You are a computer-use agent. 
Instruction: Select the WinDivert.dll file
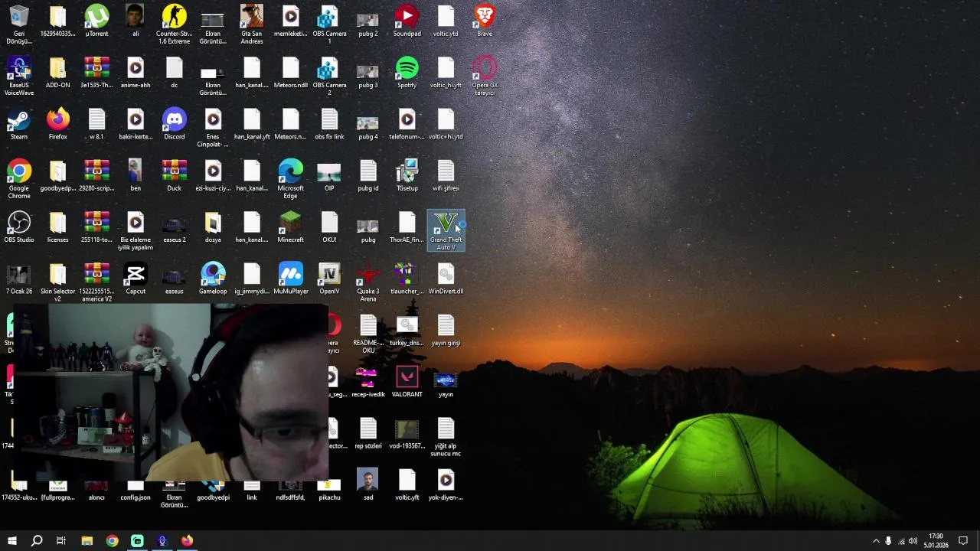point(446,278)
